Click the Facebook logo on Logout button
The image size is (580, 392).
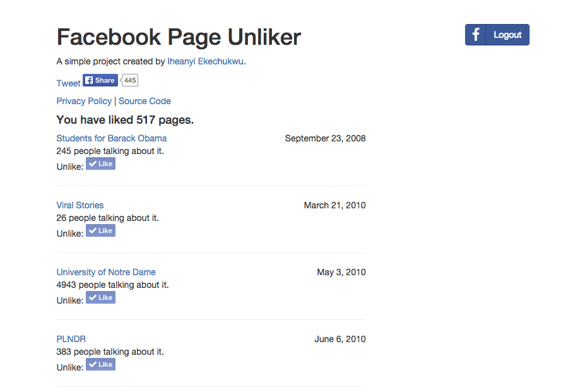(x=475, y=35)
